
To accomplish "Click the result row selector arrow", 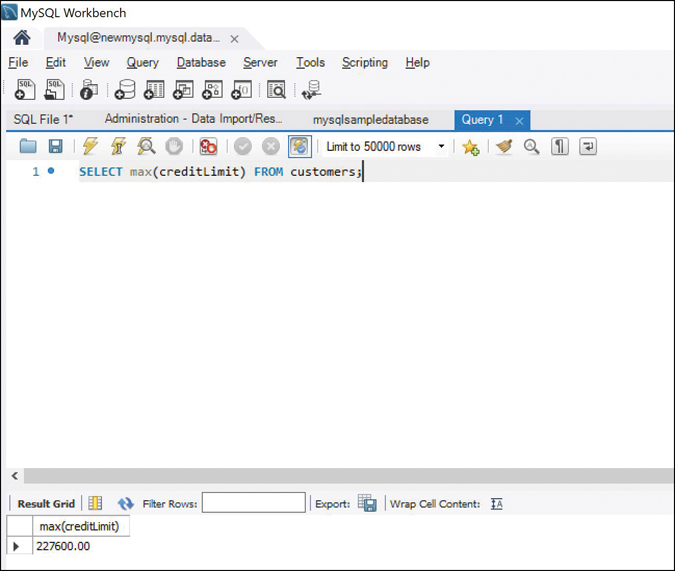I will [16, 546].
